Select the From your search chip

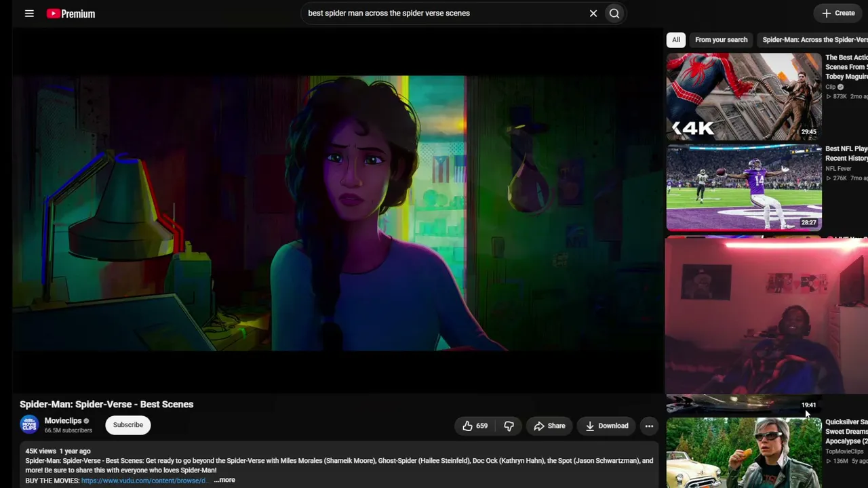721,40
